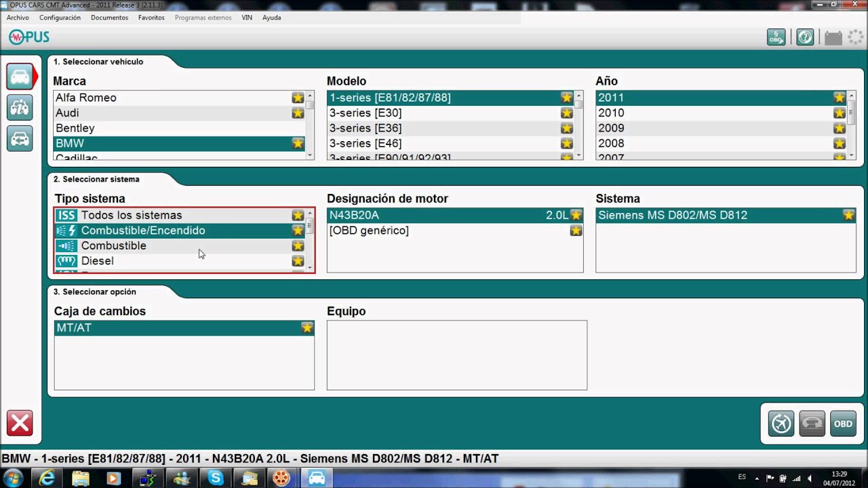Choose 3-series [E46] model
Image resolution: width=868 pixels, height=488 pixels.
click(x=450, y=143)
